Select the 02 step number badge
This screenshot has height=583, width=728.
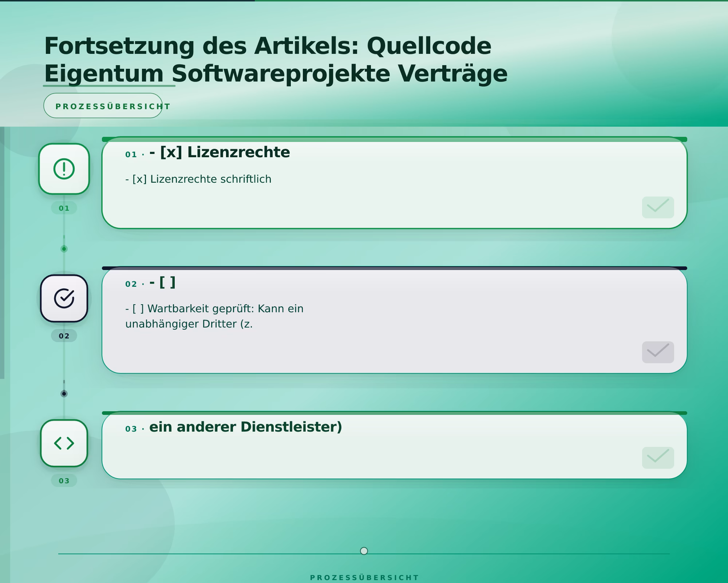64,336
